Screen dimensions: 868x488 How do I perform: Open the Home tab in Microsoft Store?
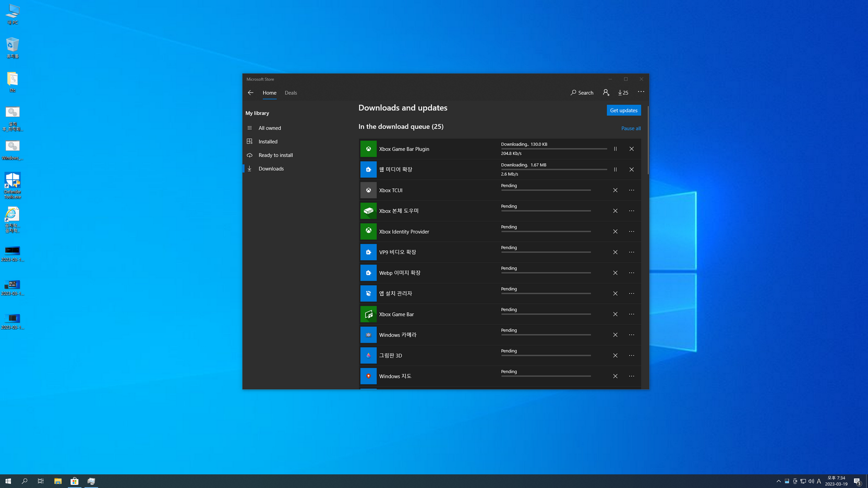(x=270, y=93)
